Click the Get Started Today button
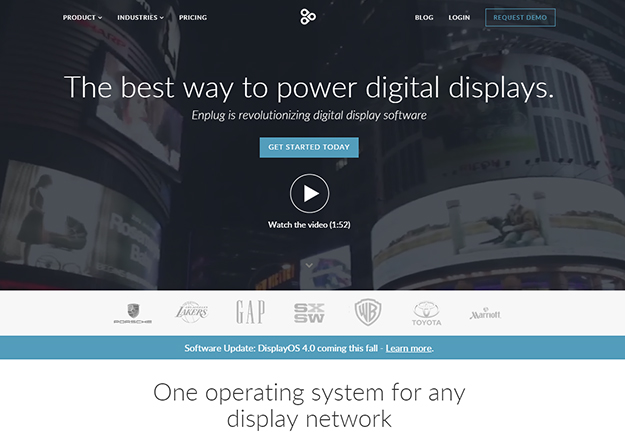Image resolution: width=625 pixels, height=435 pixels. (x=309, y=147)
